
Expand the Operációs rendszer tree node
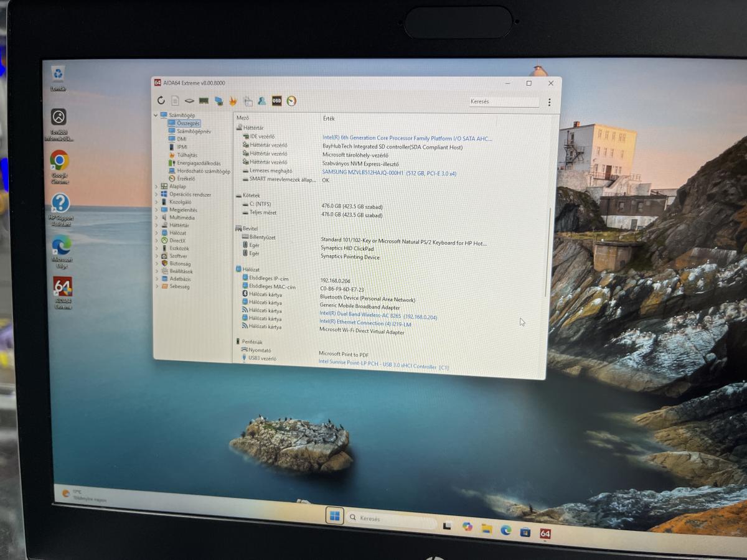coord(156,194)
